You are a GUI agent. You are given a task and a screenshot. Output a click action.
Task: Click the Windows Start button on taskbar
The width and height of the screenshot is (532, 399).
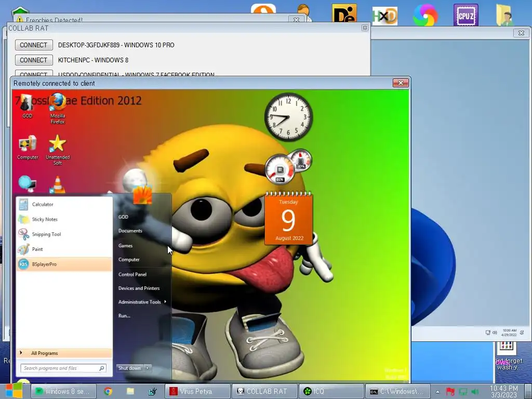(x=14, y=391)
